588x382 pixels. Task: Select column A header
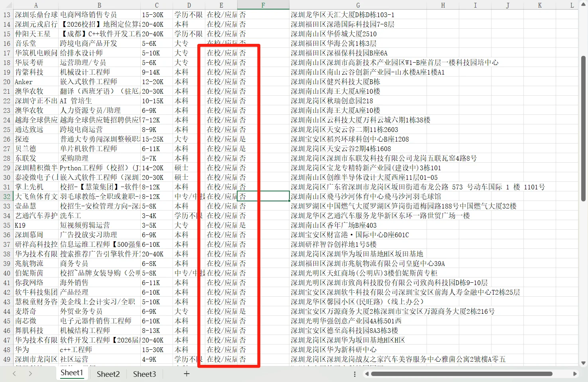click(x=36, y=5)
